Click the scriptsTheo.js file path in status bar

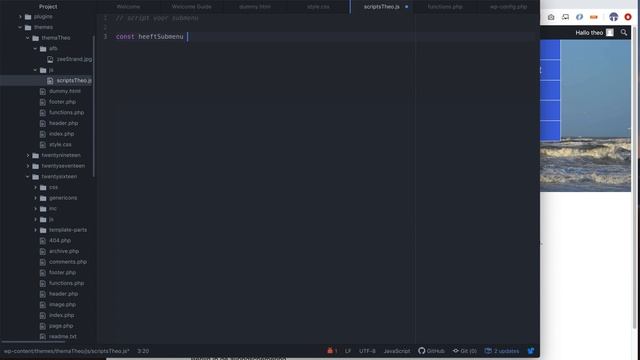[67, 351]
